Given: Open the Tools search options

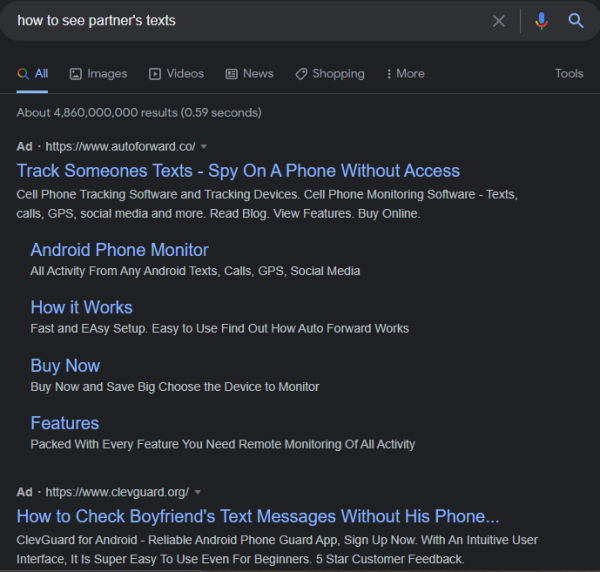Looking at the screenshot, I should tap(569, 73).
